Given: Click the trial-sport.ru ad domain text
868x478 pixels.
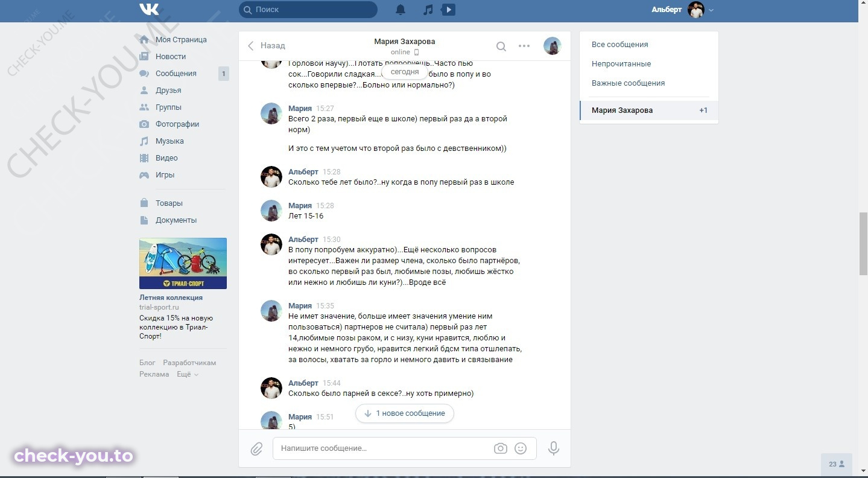Looking at the screenshot, I should [159, 307].
